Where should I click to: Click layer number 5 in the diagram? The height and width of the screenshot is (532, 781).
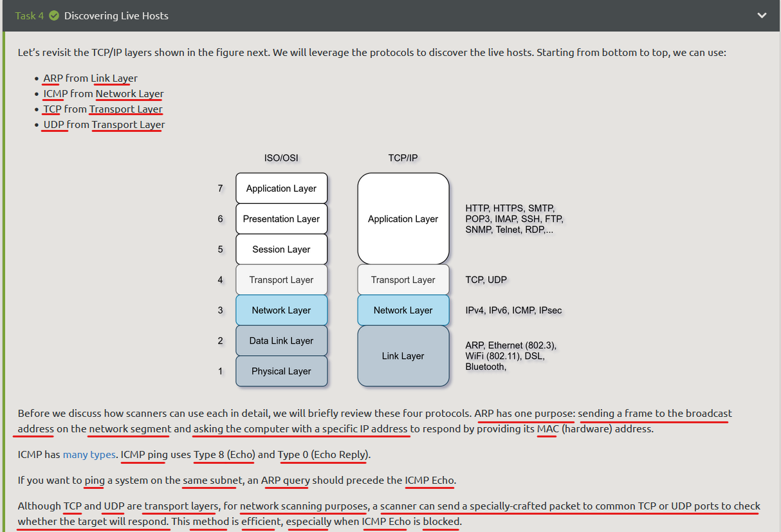tap(221, 250)
